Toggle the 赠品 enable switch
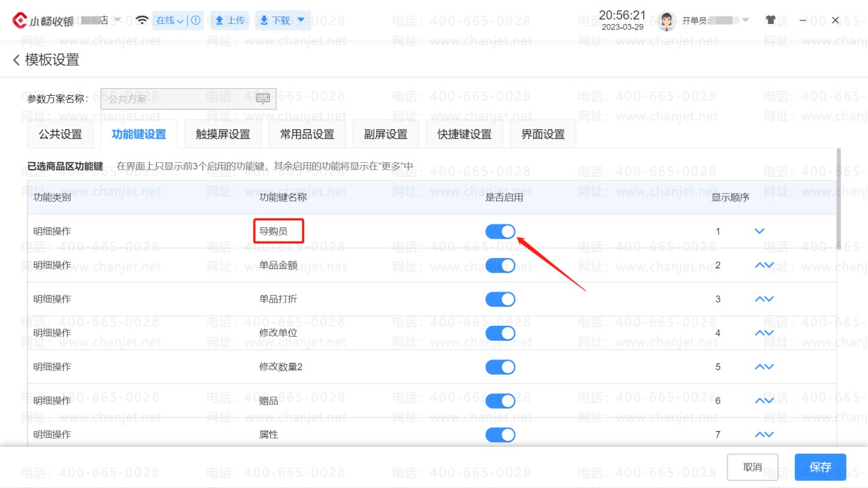868x488 pixels. tap(500, 400)
